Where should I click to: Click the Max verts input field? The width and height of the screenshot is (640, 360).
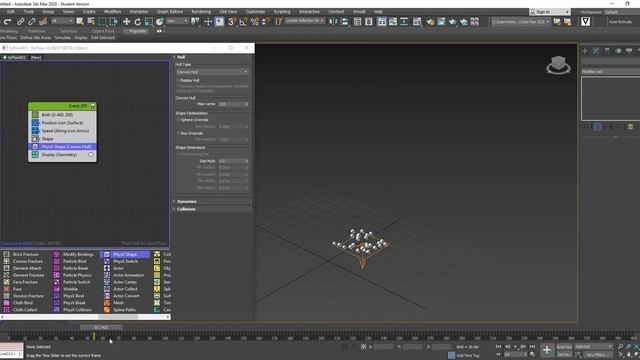[x=233, y=104]
